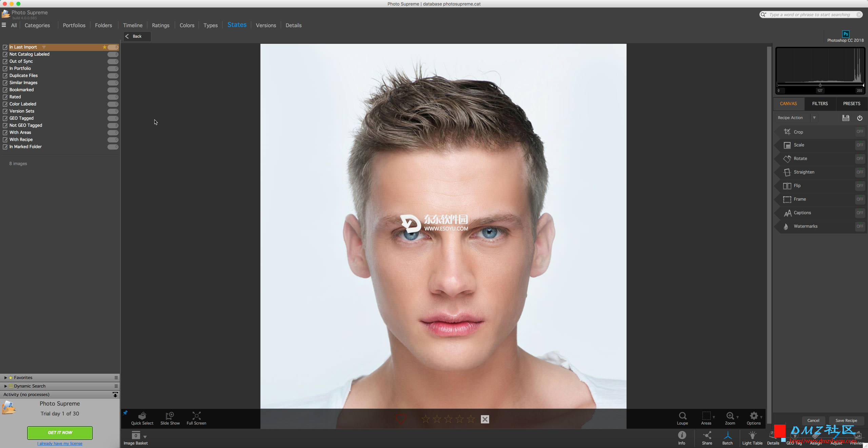
Task: Click the pin icon on the toolbar
Action: [x=125, y=412]
